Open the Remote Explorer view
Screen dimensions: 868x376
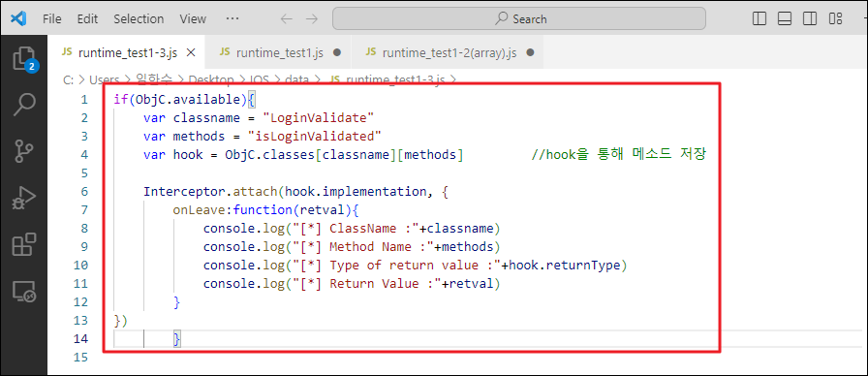point(24,292)
